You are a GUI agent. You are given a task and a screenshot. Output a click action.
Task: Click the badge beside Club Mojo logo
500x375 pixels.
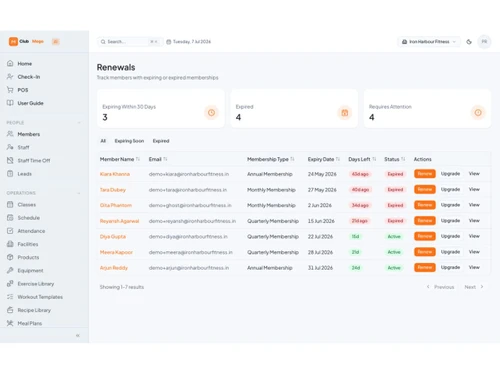[x=55, y=41]
